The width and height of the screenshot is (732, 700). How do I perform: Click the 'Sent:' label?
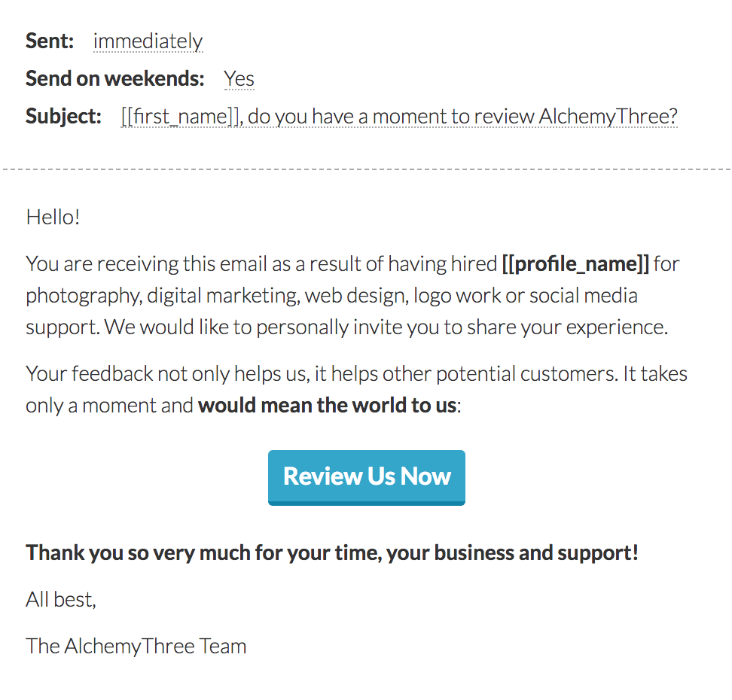coord(50,41)
